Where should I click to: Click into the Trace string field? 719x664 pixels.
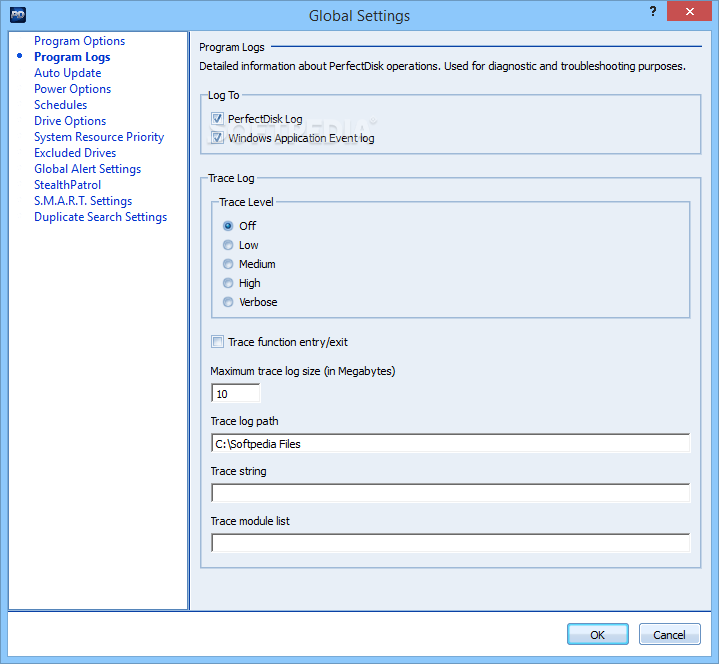(x=450, y=493)
